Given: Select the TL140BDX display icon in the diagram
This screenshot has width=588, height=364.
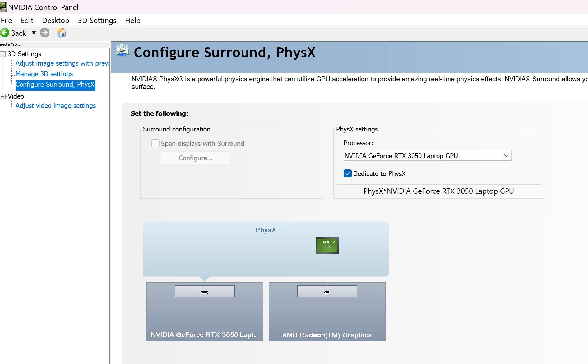Looking at the screenshot, I should click(327, 245).
